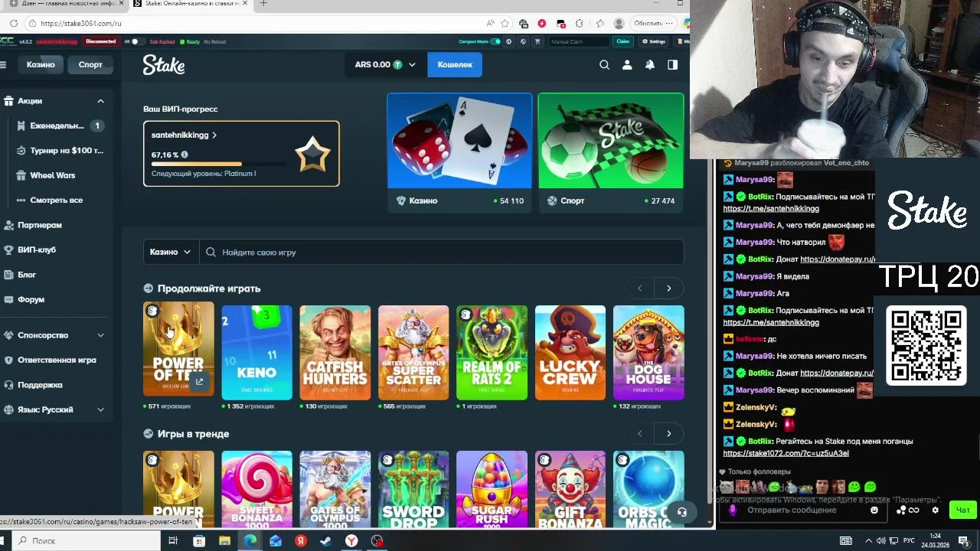Click the VIP progress info icon

(185, 155)
